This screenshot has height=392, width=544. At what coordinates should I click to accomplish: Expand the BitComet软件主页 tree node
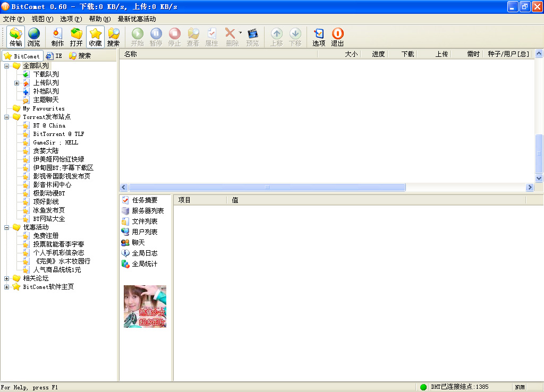(6, 287)
